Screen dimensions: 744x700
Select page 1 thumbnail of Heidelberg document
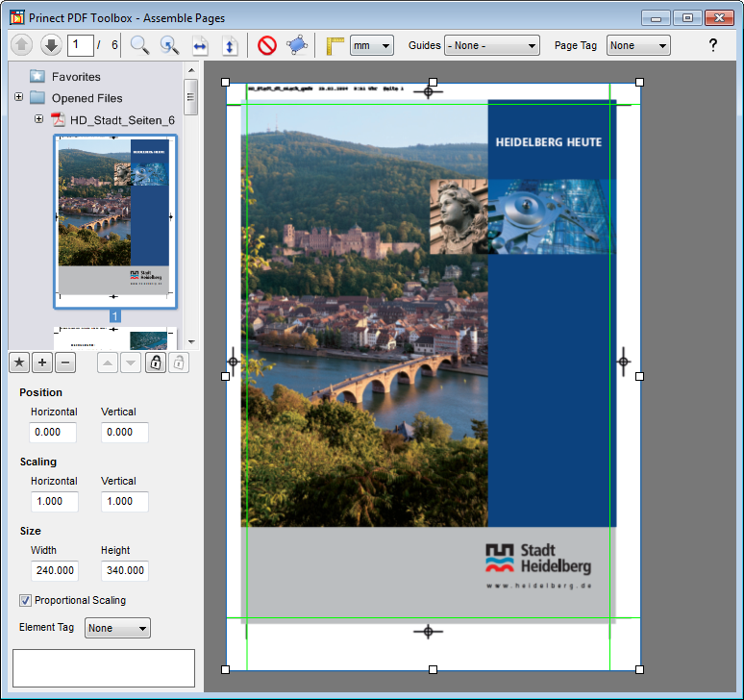pyautogui.click(x=114, y=221)
